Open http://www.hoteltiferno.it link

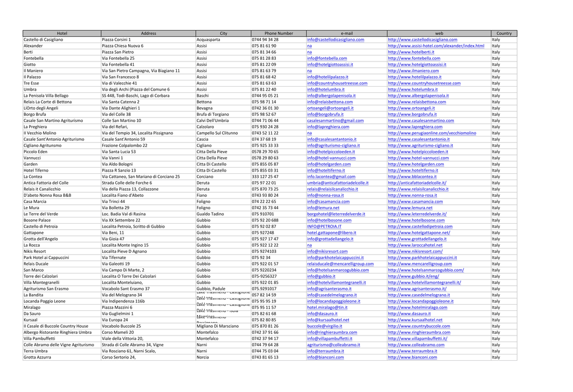(x=413, y=170)
